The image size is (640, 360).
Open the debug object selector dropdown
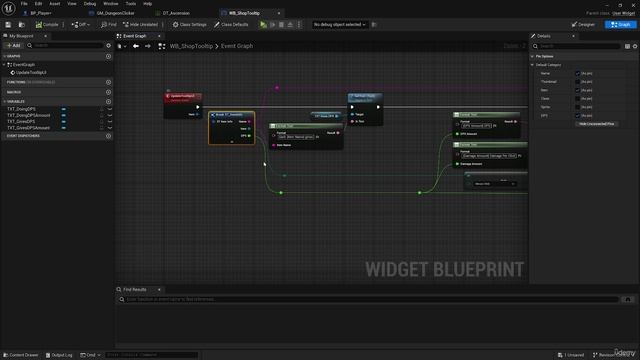[340, 25]
